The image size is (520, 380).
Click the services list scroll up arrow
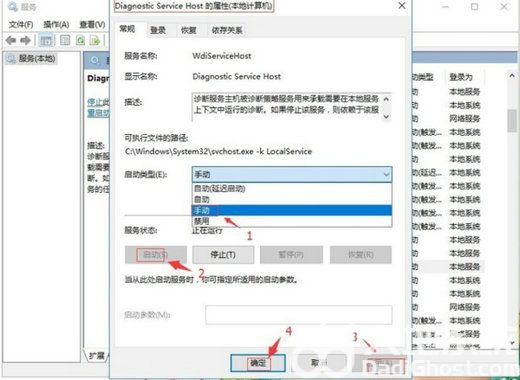[x=512, y=76]
